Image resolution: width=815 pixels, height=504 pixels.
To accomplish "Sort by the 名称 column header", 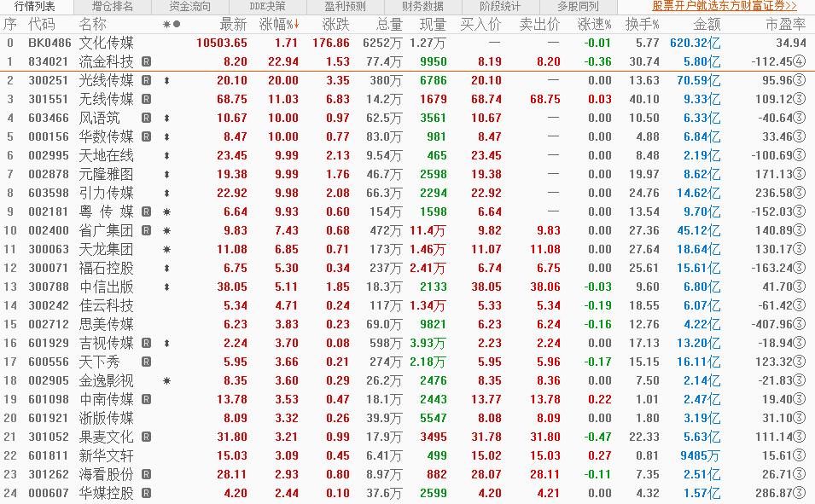I will [x=92, y=25].
